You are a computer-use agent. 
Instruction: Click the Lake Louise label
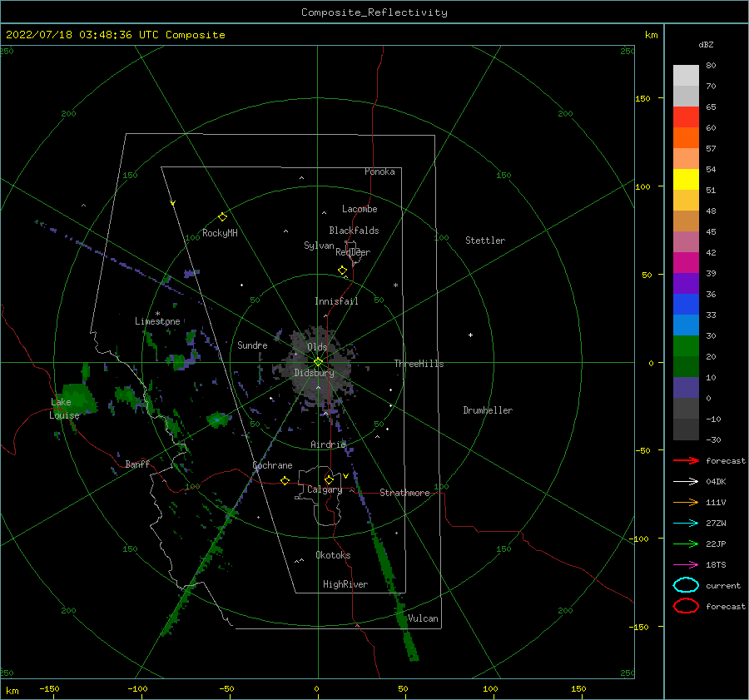click(64, 409)
